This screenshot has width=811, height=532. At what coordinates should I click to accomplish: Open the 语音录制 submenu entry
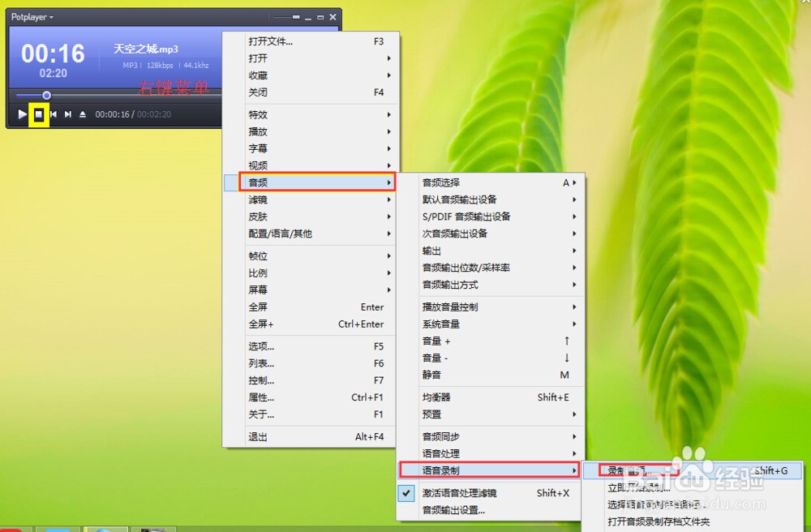(491, 470)
